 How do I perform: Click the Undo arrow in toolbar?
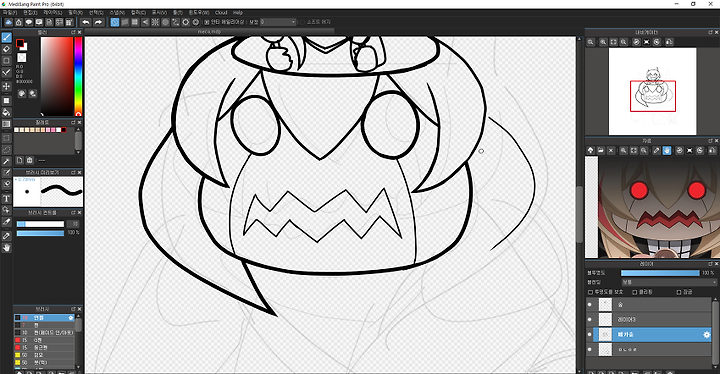pyautogui.click(x=86, y=22)
